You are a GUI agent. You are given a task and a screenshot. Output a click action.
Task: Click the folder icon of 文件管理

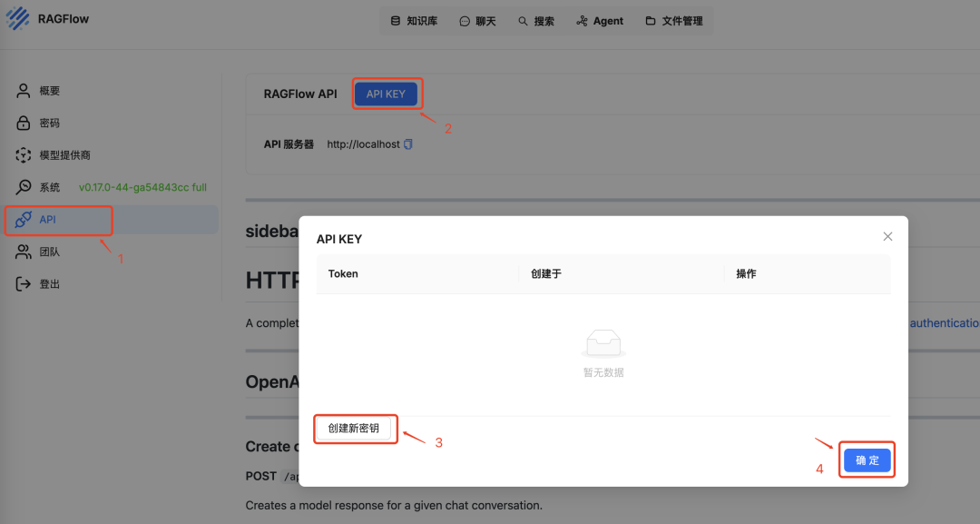pyautogui.click(x=651, y=21)
